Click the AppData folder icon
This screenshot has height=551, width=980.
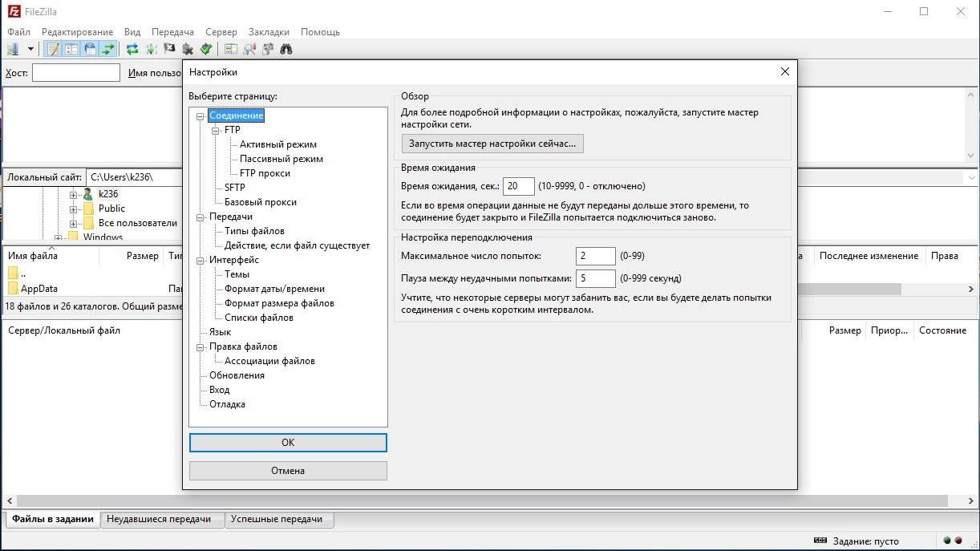[x=13, y=289]
